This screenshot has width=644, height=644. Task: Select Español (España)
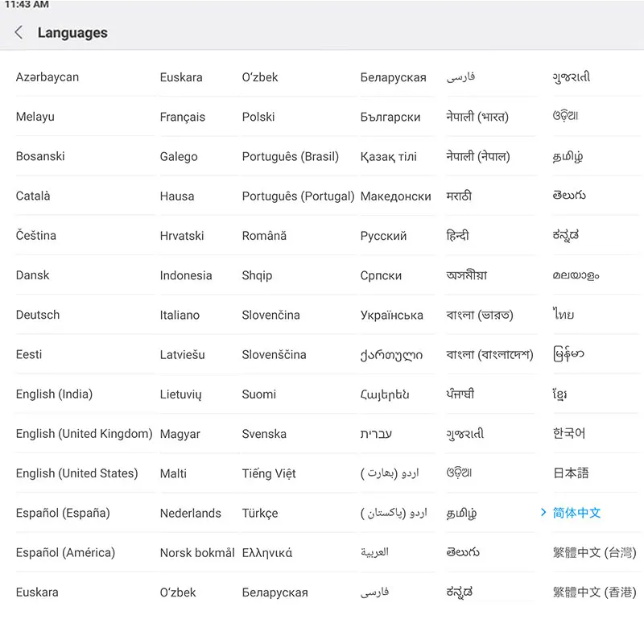[64, 513]
